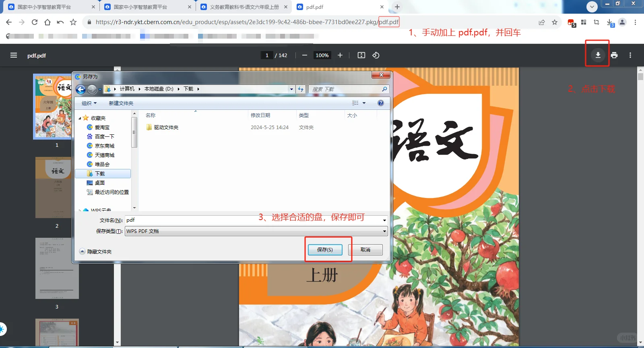
Task: Open the user profile avatar icon
Action: click(622, 22)
